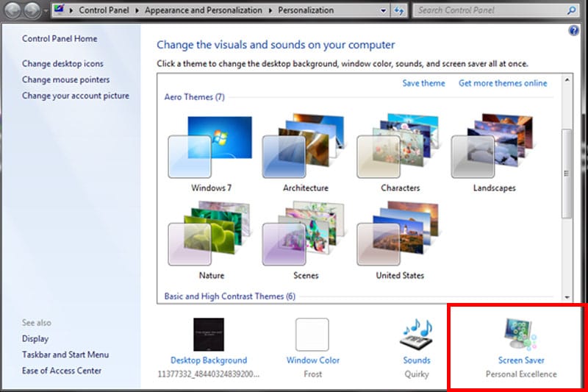The image size is (588, 392).
Task: Expand the arrow after Control Panel breadcrumb
Action: [x=137, y=10]
